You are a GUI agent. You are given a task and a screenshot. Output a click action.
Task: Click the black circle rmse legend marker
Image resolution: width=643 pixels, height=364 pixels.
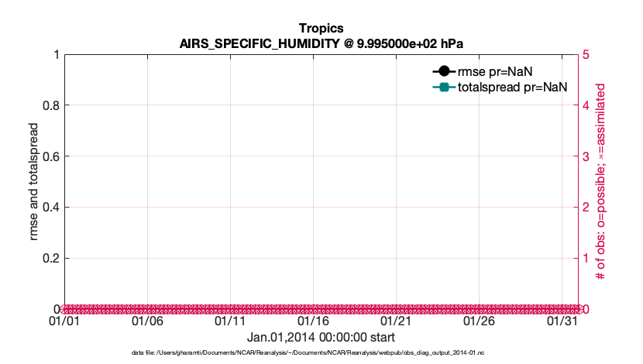pos(444,71)
